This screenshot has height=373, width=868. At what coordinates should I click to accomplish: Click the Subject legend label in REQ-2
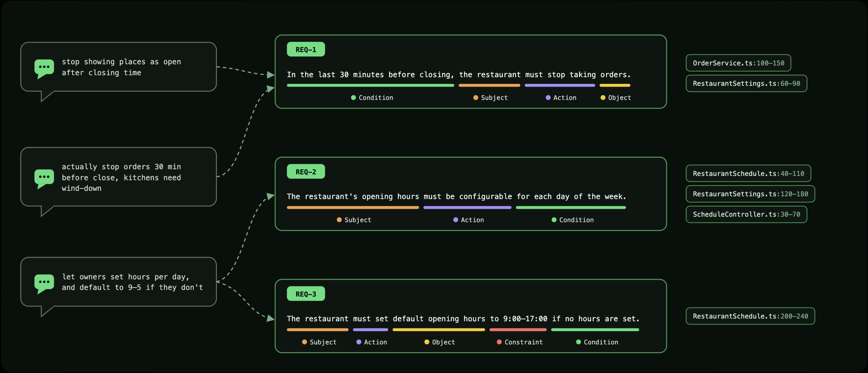358,220
